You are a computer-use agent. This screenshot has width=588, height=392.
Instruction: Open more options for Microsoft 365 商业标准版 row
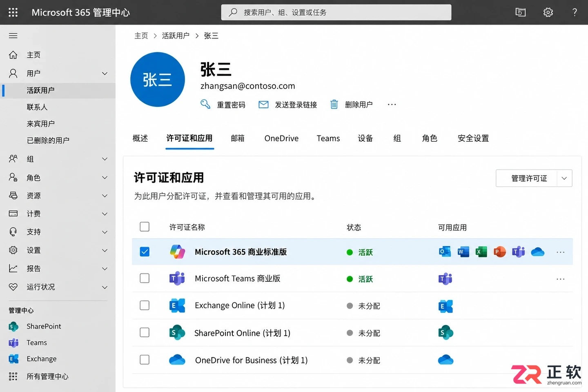pyautogui.click(x=560, y=252)
